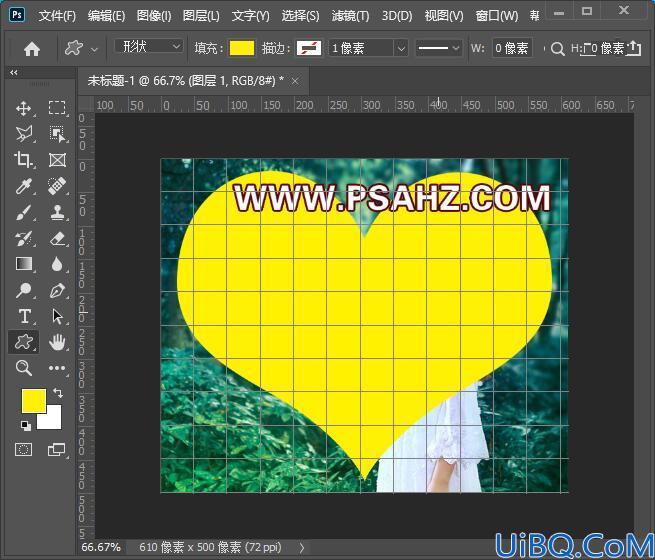
Task: Select the Eraser tool
Action: coord(57,238)
